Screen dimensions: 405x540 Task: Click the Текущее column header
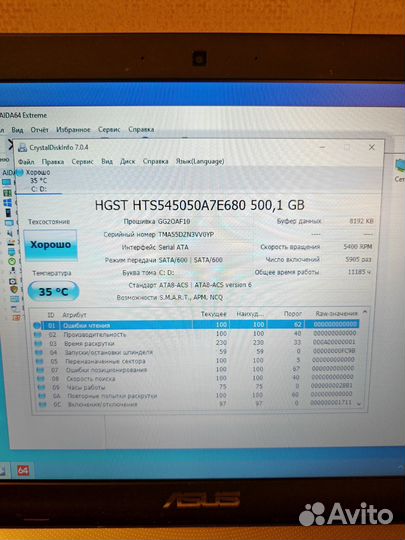click(x=214, y=314)
